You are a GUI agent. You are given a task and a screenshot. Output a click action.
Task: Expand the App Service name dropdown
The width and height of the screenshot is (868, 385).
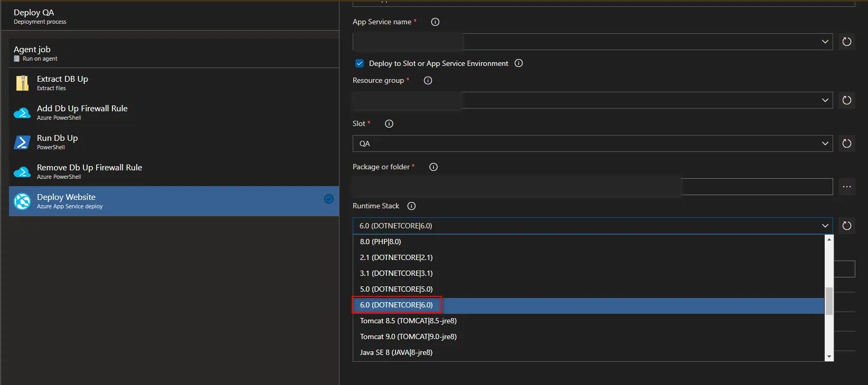pyautogui.click(x=825, y=42)
